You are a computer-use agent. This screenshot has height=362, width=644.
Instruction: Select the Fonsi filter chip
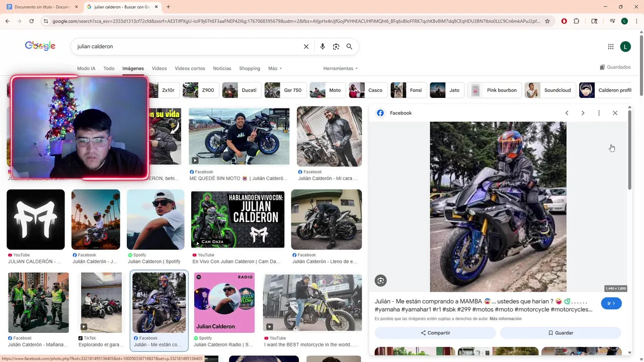[x=408, y=90]
